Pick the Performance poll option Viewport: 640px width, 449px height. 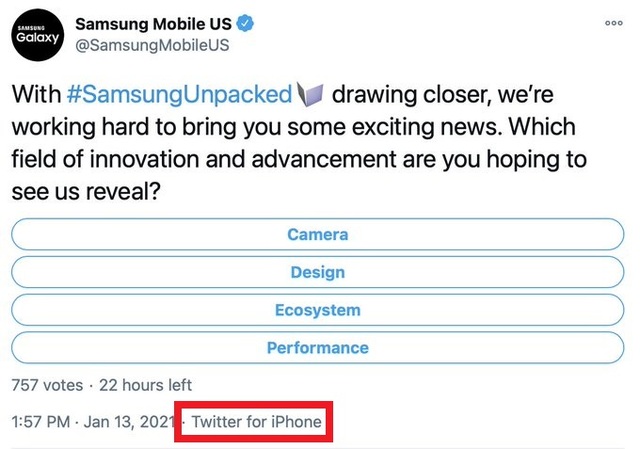tap(318, 348)
